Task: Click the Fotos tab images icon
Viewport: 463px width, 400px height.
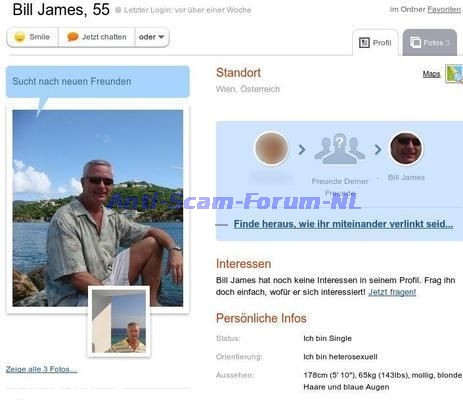Action: [x=415, y=42]
